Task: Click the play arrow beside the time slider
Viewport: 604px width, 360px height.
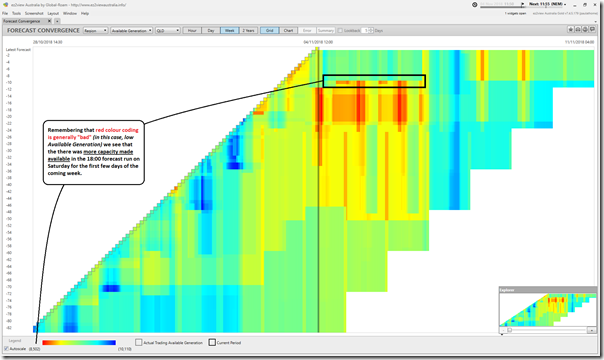Action: [x=522, y=4]
